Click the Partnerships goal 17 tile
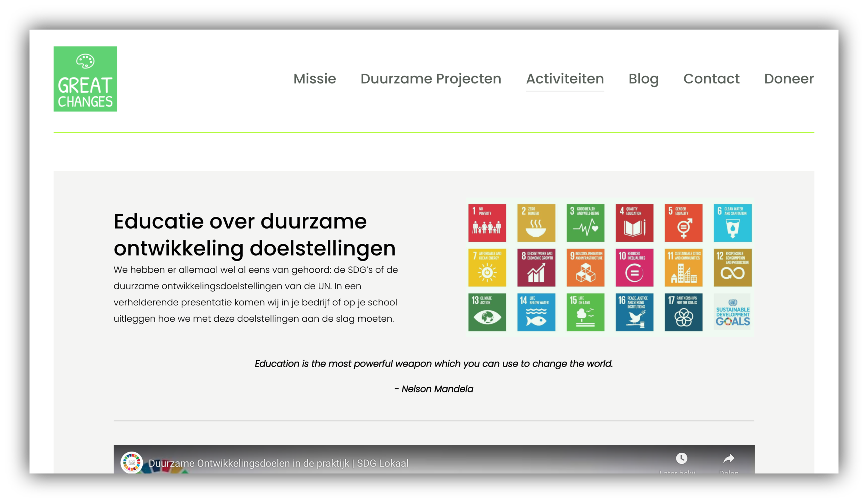This screenshot has width=868, height=503. (683, 312)
